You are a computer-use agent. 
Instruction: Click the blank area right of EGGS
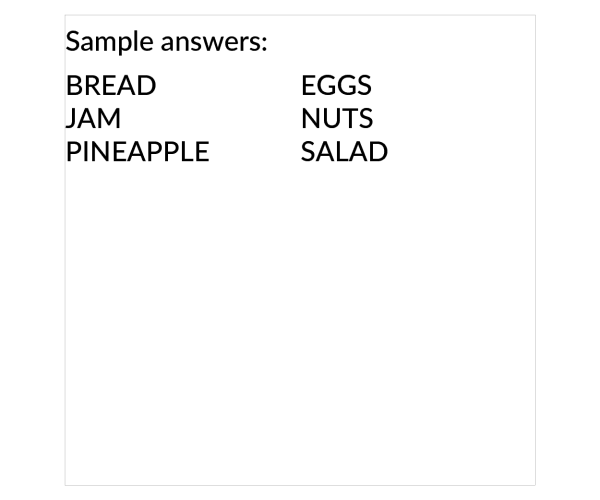pyautogui.click(x=453, y=85)
